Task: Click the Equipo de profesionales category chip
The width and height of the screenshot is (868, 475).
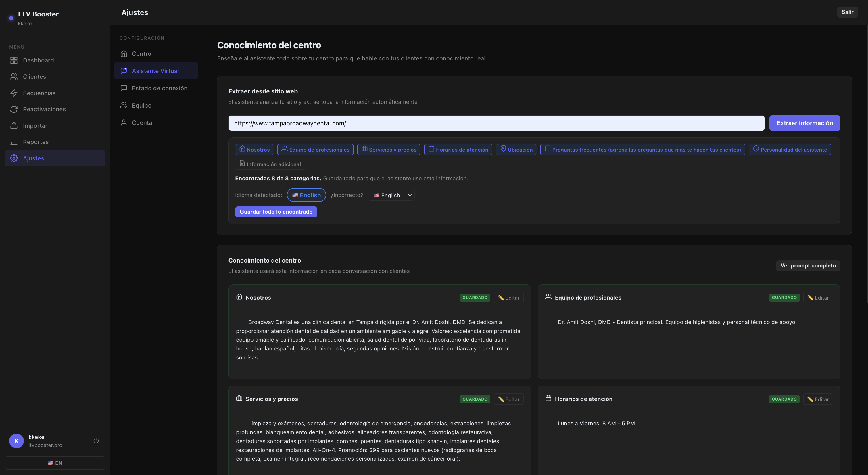Action: [x=315, y=150]
